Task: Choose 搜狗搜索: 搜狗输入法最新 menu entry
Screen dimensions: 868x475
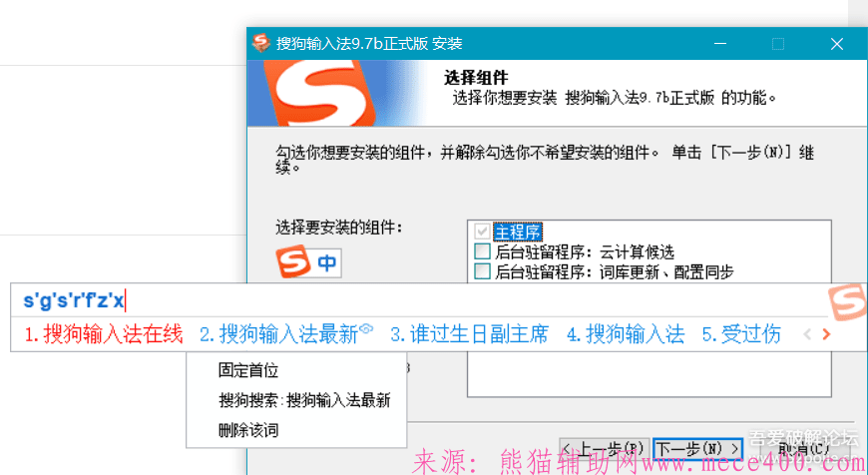Action: 304,400
